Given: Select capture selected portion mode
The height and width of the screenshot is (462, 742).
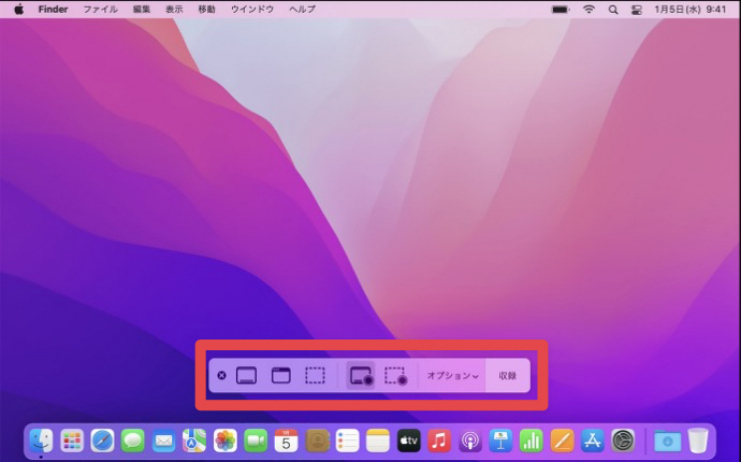Looking at the screenshot, I should pyautogui.click(x=315, y=376).
